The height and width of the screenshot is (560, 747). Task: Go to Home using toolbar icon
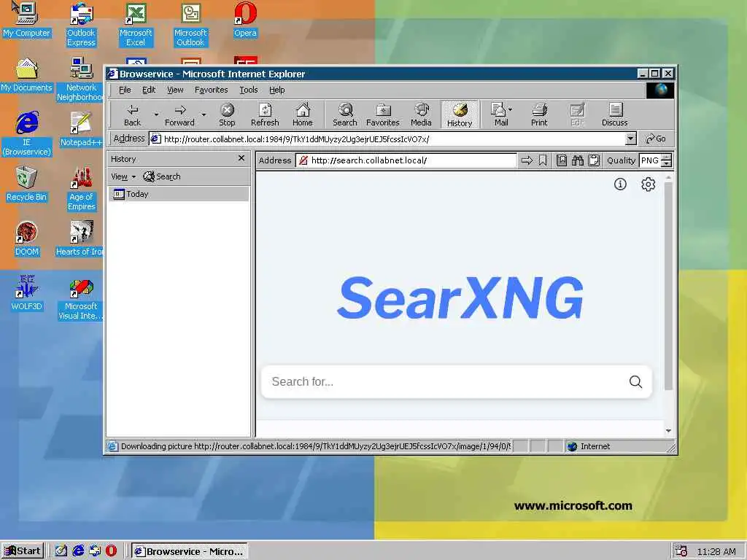coord(303,114)
